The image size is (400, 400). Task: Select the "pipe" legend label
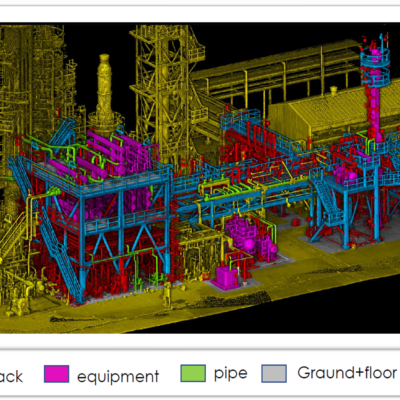pos(231,374)
